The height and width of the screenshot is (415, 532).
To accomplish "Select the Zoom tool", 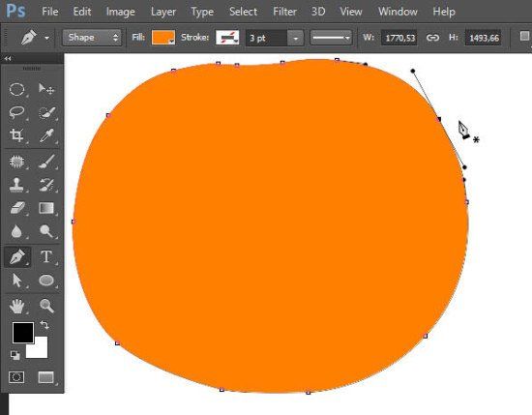I will [x=46, y=306].
